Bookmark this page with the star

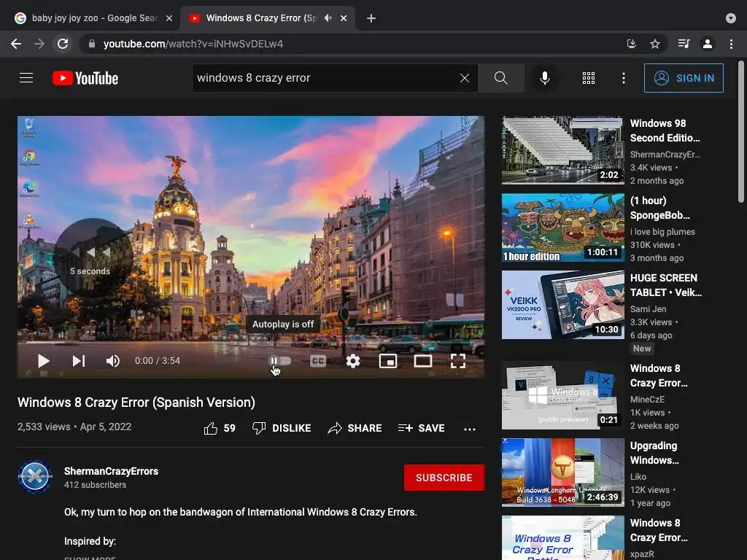pos(655,44)
